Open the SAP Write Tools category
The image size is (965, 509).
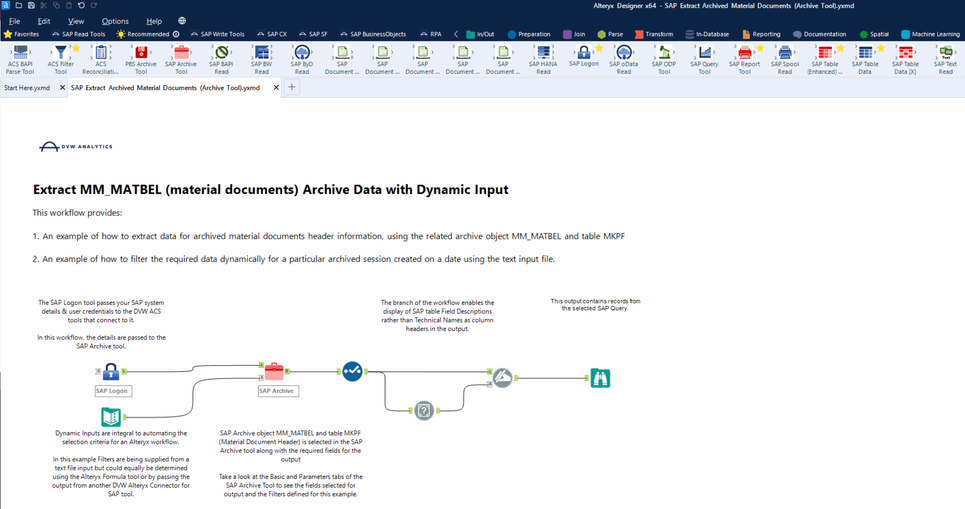(x=217, y=34)
